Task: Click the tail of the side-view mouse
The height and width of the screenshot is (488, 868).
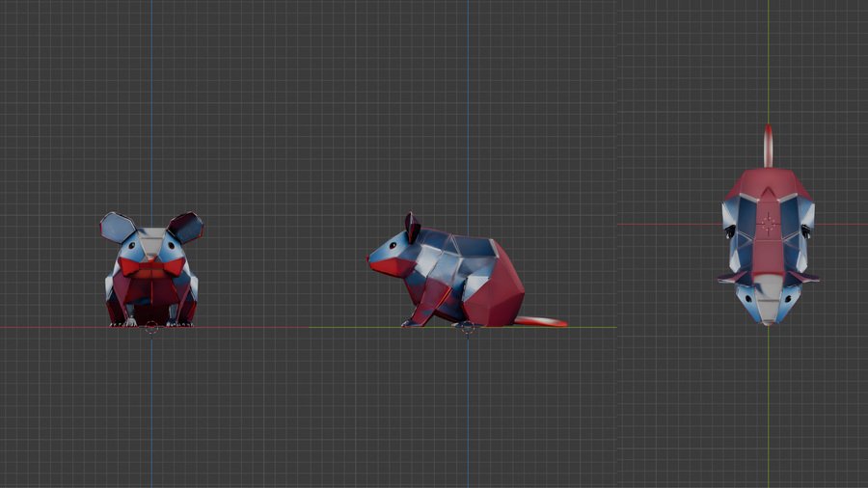Action: click(541, 321)
